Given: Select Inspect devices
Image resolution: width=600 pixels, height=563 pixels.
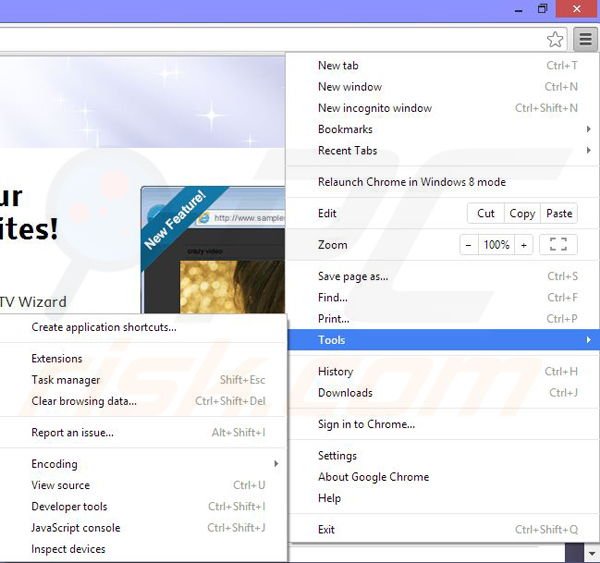Looking at the screenshot, I should coord(142,549).
